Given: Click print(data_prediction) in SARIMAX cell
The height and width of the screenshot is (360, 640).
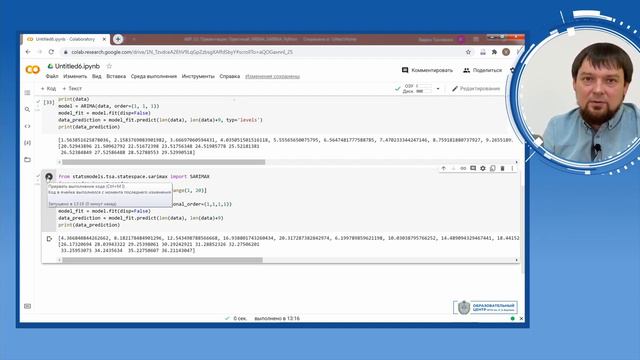Looking at the screenshot, I should coord(89,225).
